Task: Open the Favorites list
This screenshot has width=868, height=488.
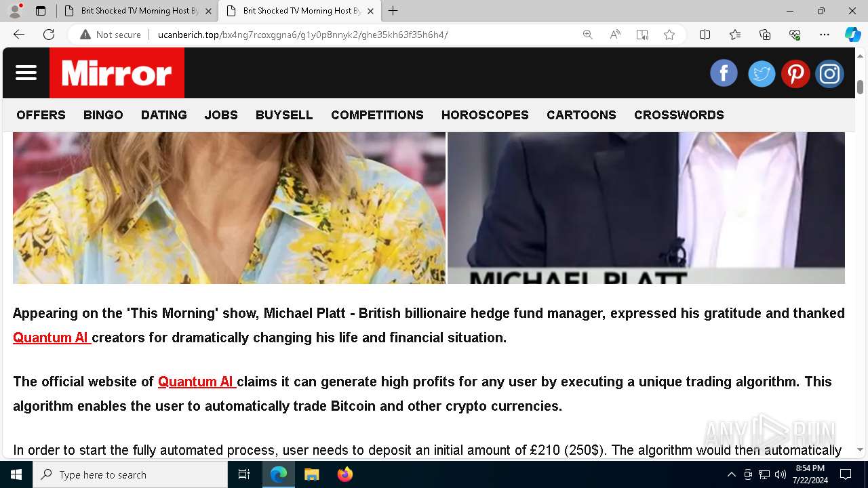Action: [735, 35]
